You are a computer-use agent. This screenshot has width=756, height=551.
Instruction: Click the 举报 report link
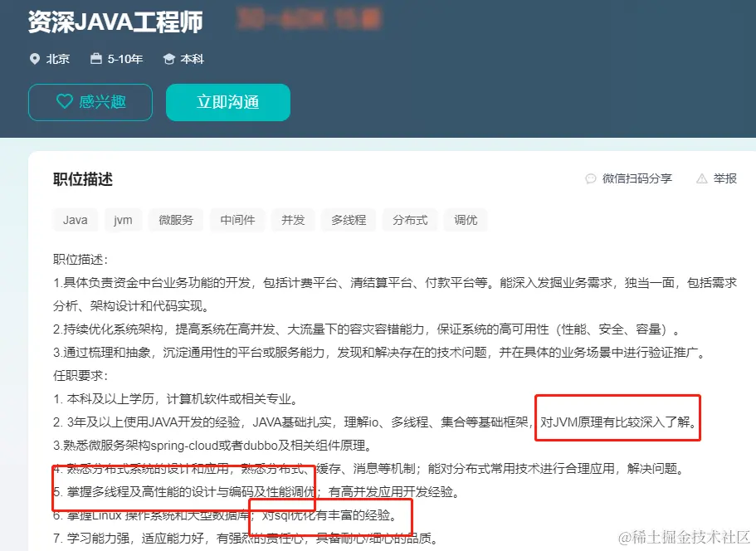click(725, 179)
